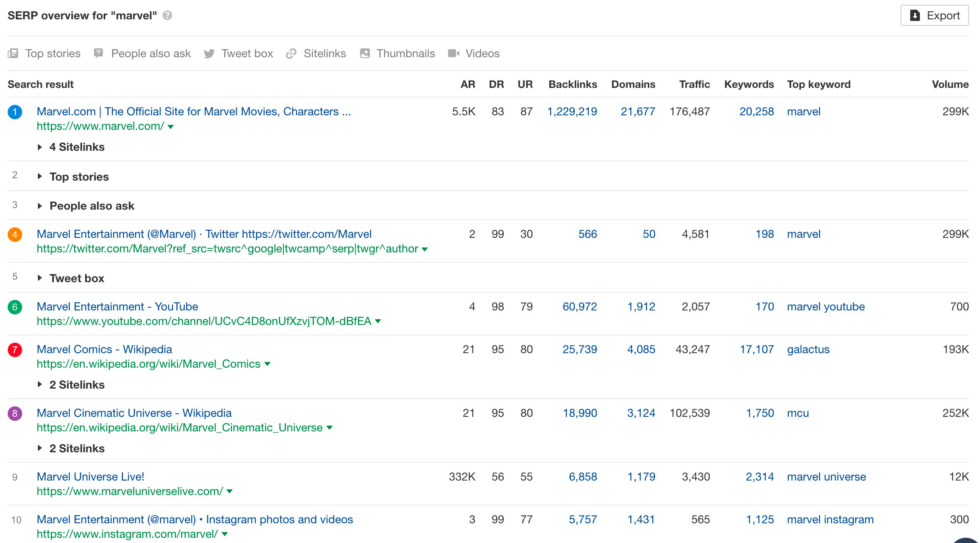The width and height of the screenshot is (980, 543).
Task: Click the People also ask icon
Action: point(98,53)
